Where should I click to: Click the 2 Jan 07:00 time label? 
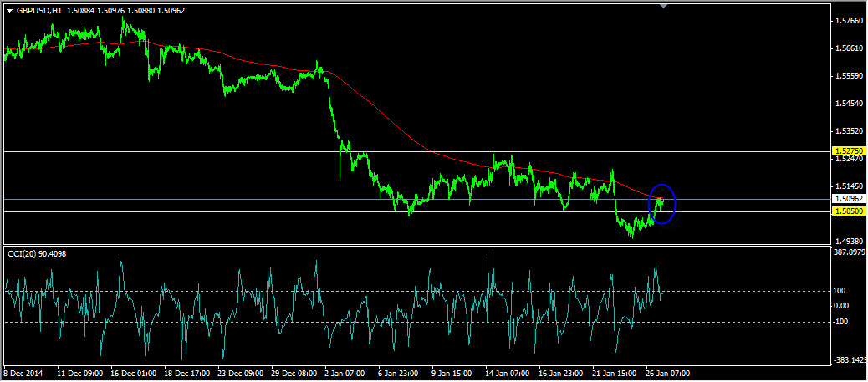346,374
